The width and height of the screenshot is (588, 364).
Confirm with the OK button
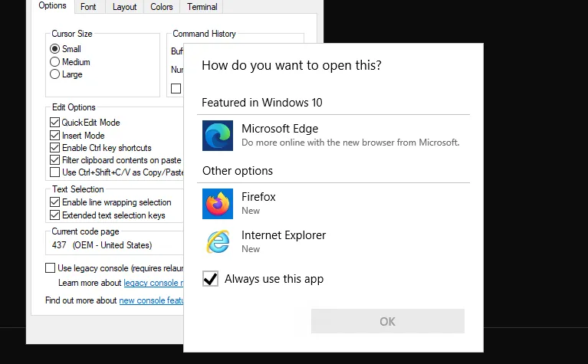click(387, 321)
